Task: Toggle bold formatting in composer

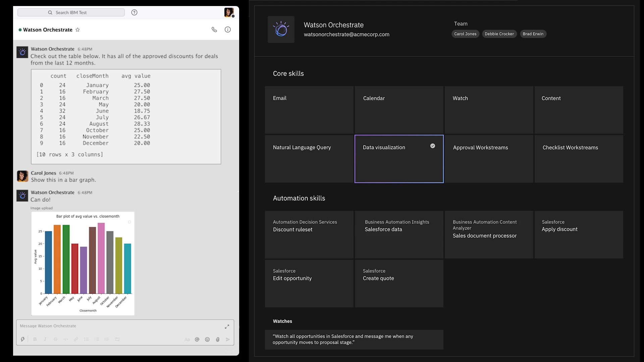Action: (35, 339)
